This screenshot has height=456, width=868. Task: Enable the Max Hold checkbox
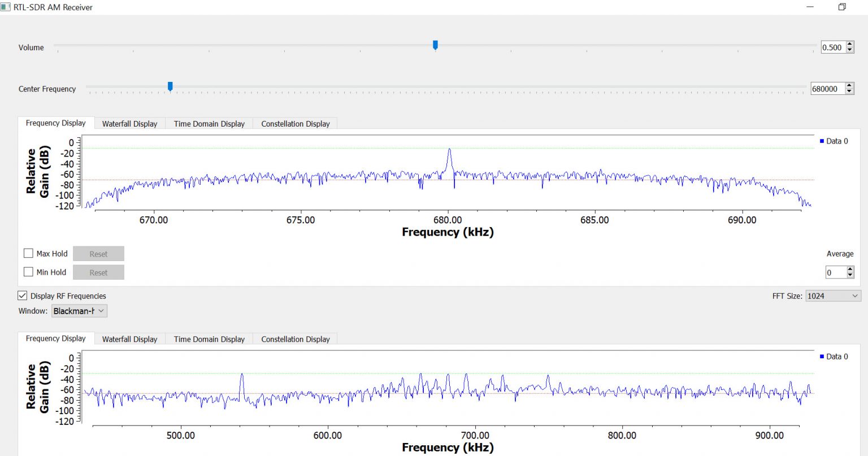[28, 253]
